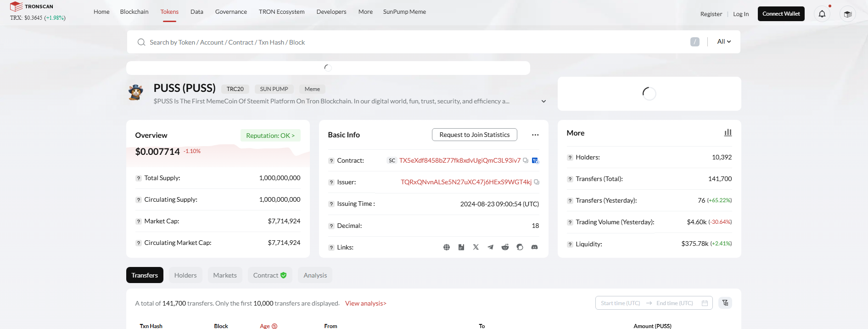Click the help icon next to Liquidity

click(570, 244)
